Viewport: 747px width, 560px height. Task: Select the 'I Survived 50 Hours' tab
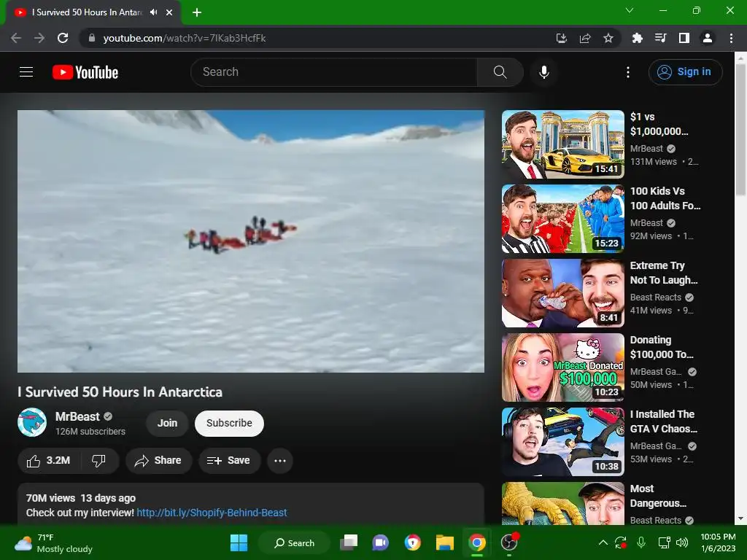point(86,12)
